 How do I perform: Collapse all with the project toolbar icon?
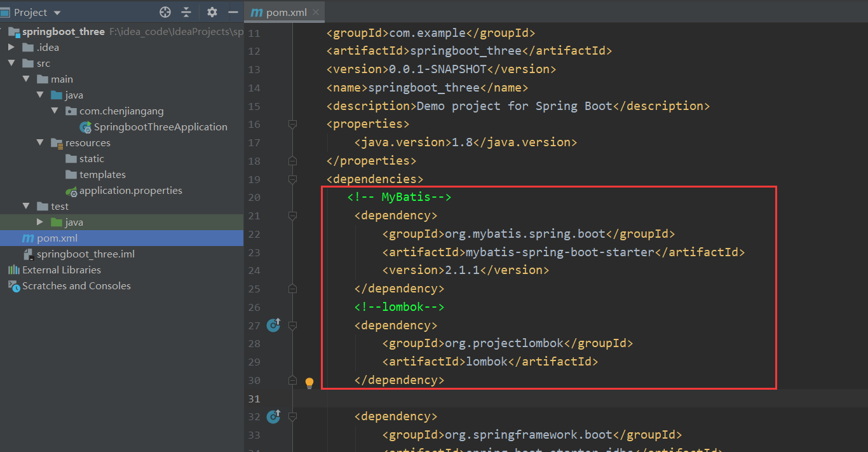186,12
